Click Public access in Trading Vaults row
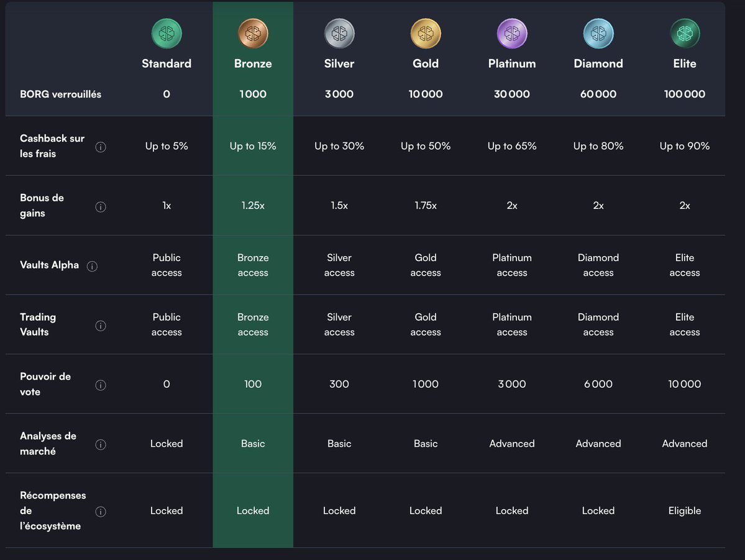 click(167, 324)
